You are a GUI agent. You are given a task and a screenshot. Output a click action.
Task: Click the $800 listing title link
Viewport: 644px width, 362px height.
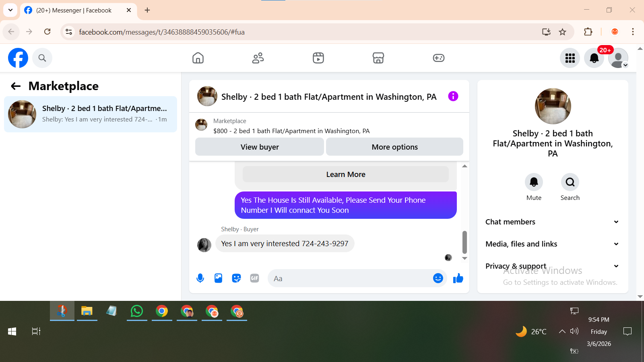pyautogui.click(x=291, y=131)
